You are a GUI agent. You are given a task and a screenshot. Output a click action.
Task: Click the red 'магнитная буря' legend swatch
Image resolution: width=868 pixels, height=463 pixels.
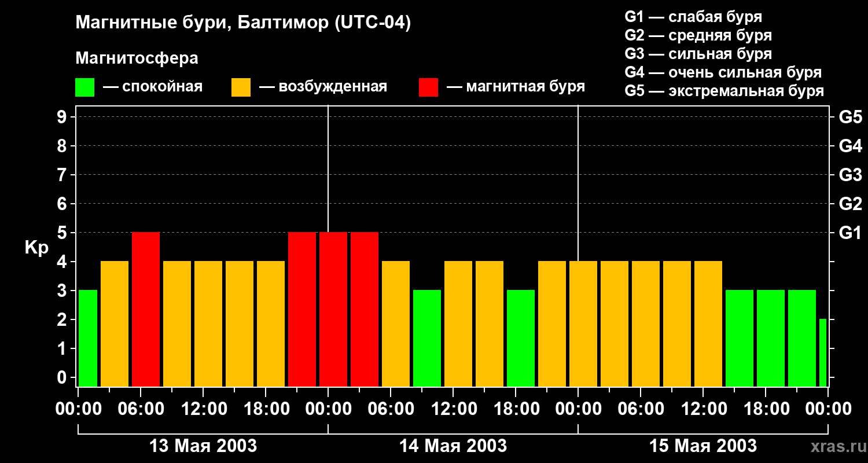(428, 87)
